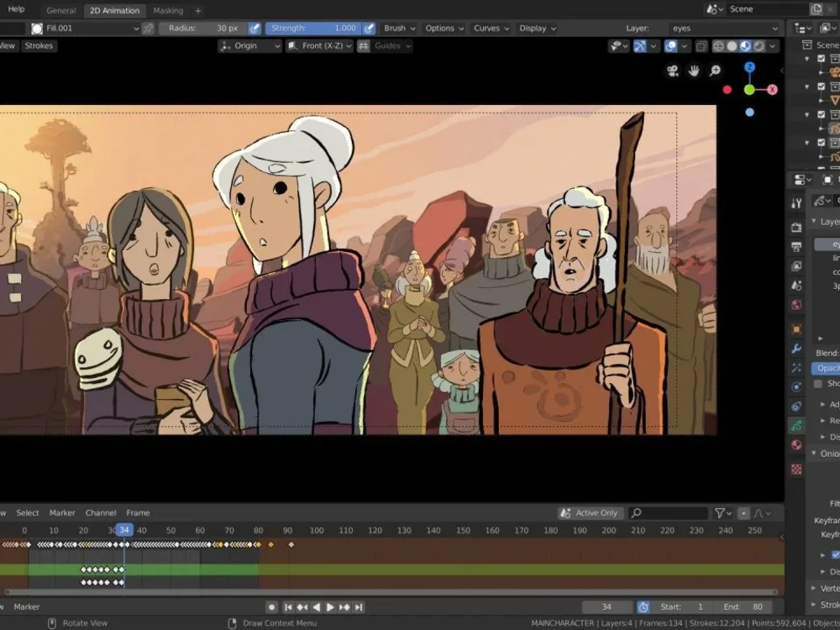The image size is (840, 630).
Task: Open Visual Effects properties tab with sparkles
Action: tap(796, 368)
